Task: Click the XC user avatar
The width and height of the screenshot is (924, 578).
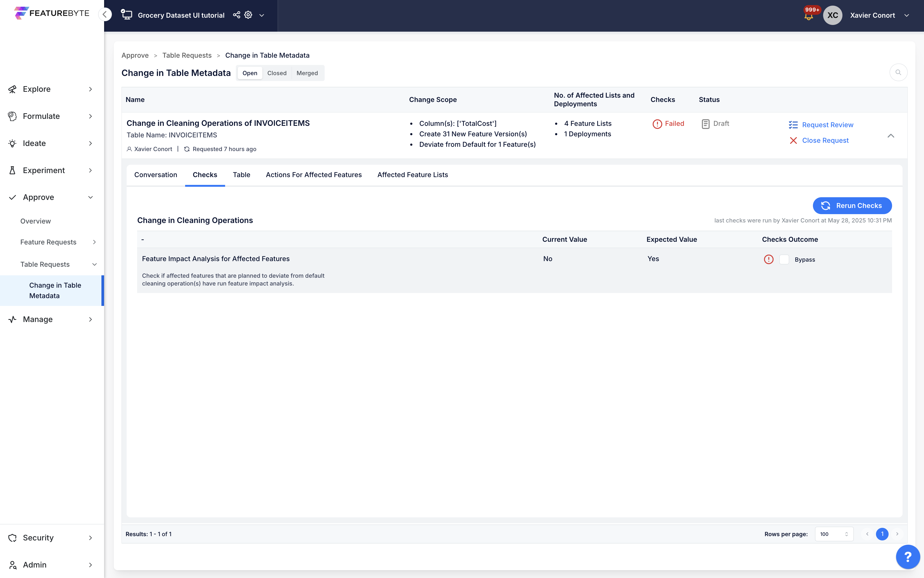Action: click(833, 15)
